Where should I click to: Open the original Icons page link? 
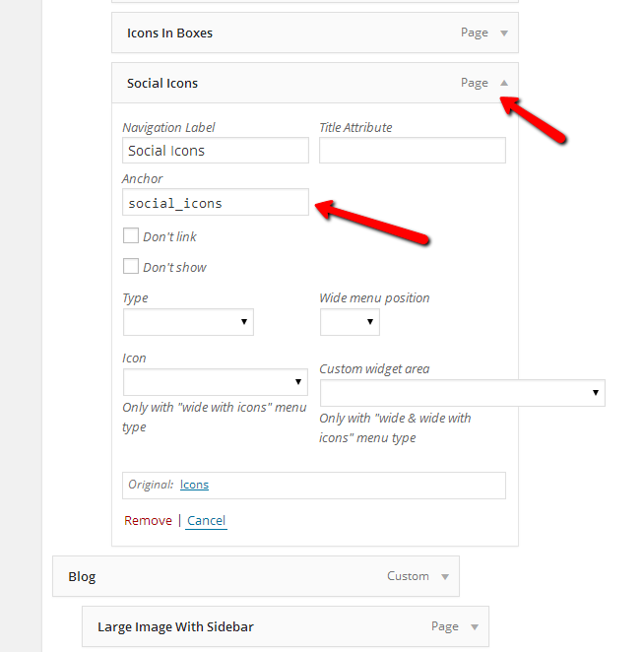coord(194,485)
